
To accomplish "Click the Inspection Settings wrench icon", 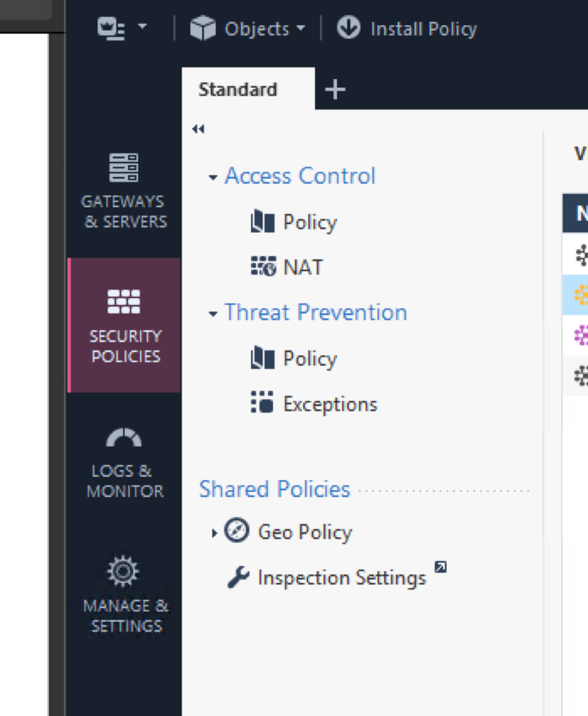I will [238, 577].
